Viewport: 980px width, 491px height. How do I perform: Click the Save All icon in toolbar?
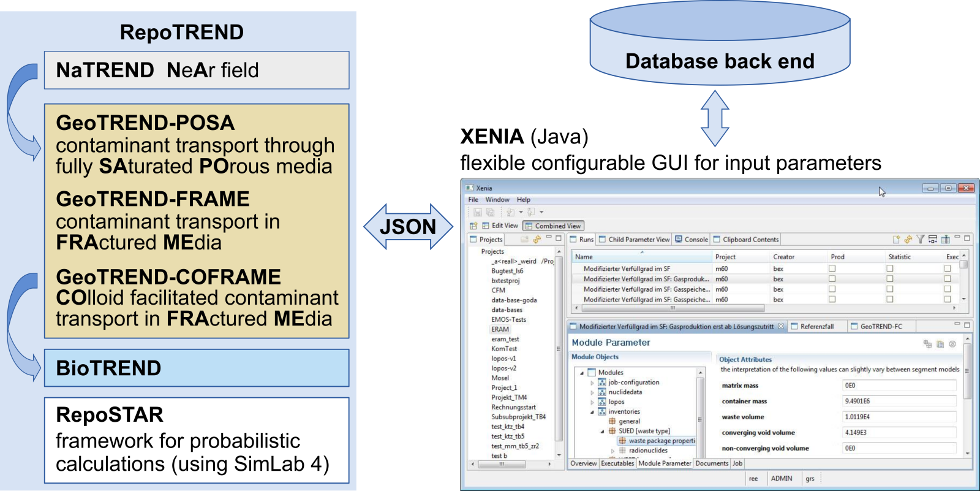click(x=490, y=212)
